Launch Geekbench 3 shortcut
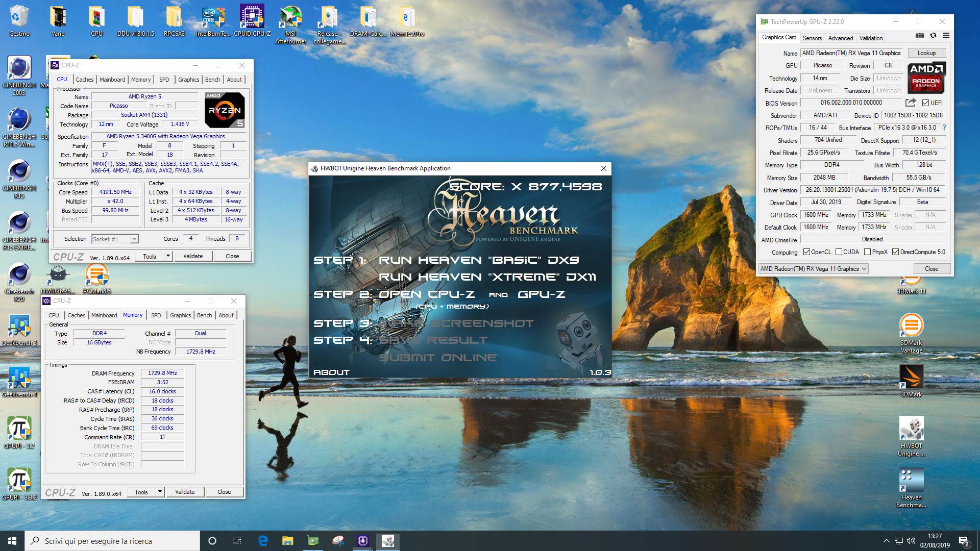This screenshot has height=551, width=980. coord(19,330)
